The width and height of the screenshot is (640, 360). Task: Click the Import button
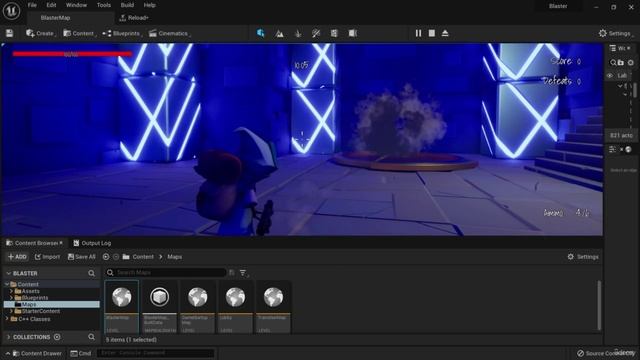pos(47,257)
